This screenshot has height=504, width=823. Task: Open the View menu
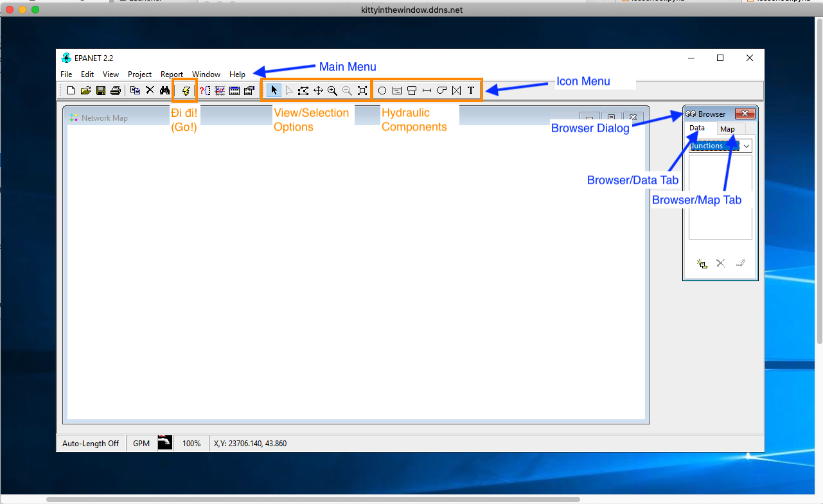tap(111, 74)
